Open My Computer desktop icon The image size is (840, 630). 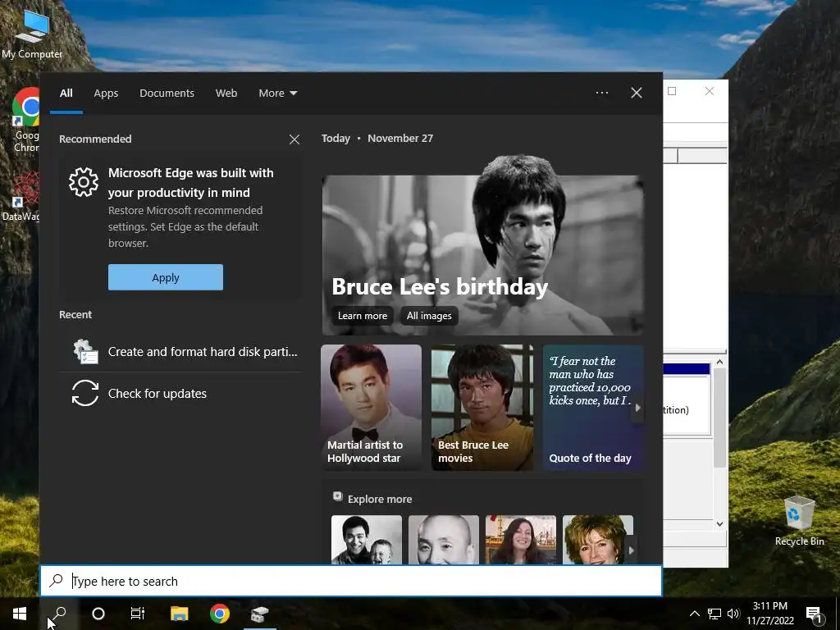[32, 34]
